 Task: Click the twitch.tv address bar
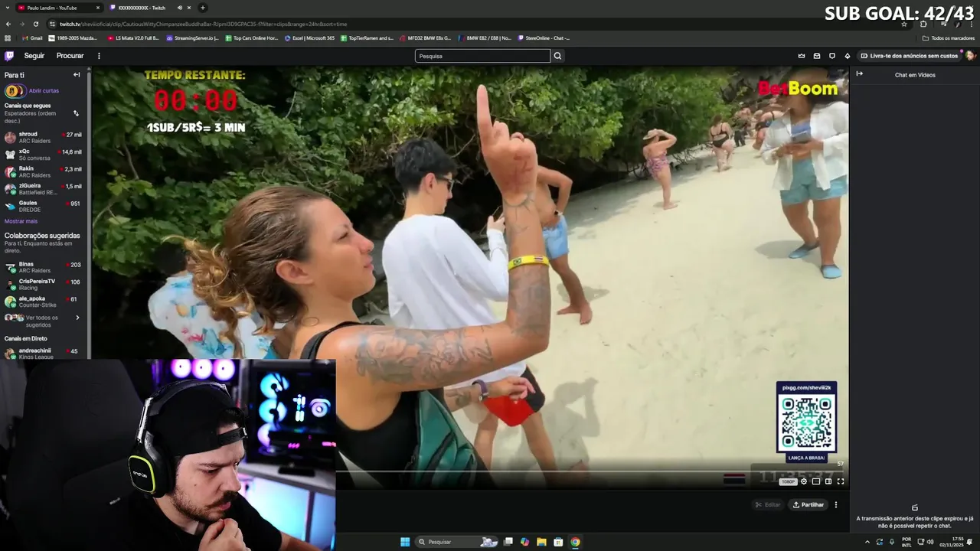[x=459, y=24]
